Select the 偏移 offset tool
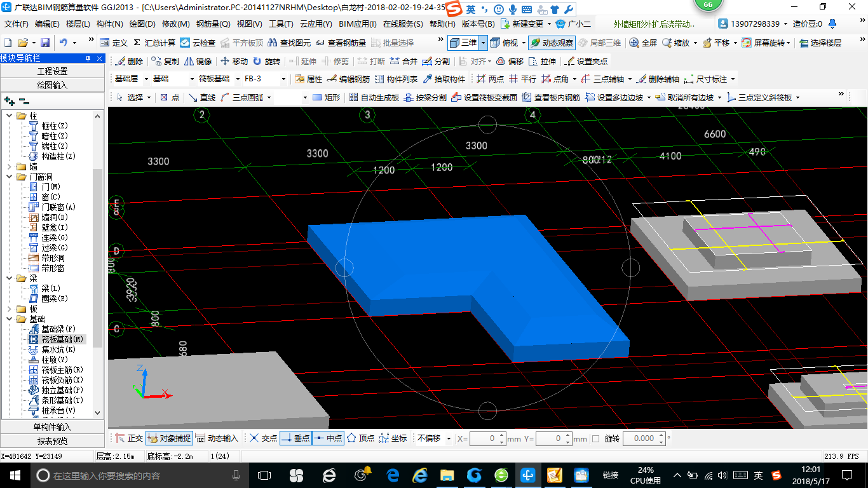 point(510,62)
